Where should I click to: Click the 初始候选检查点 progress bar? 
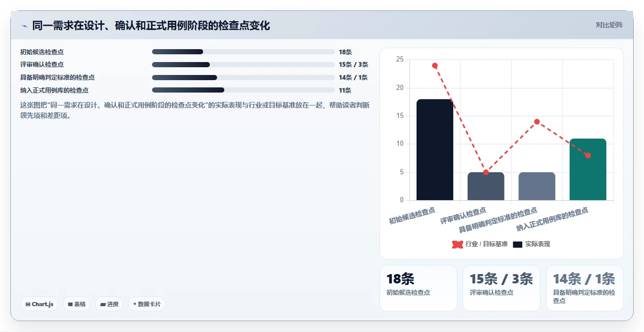tap(243, 52)
